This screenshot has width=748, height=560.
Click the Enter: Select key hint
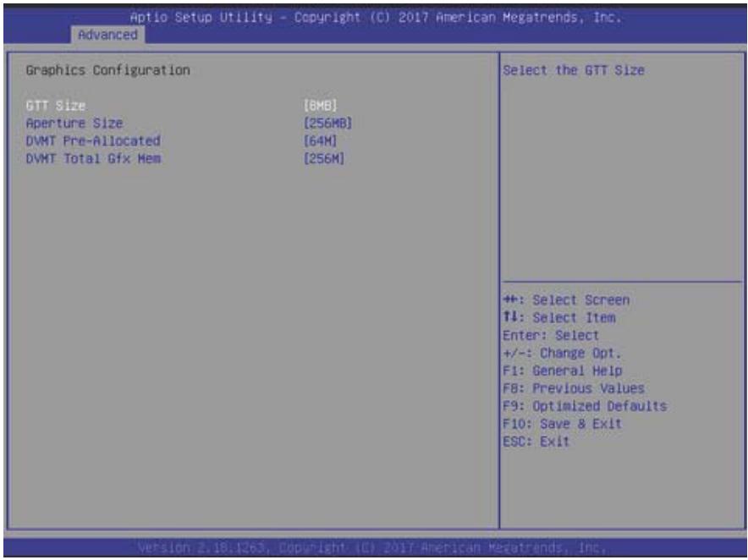click(x=551, y=335)
